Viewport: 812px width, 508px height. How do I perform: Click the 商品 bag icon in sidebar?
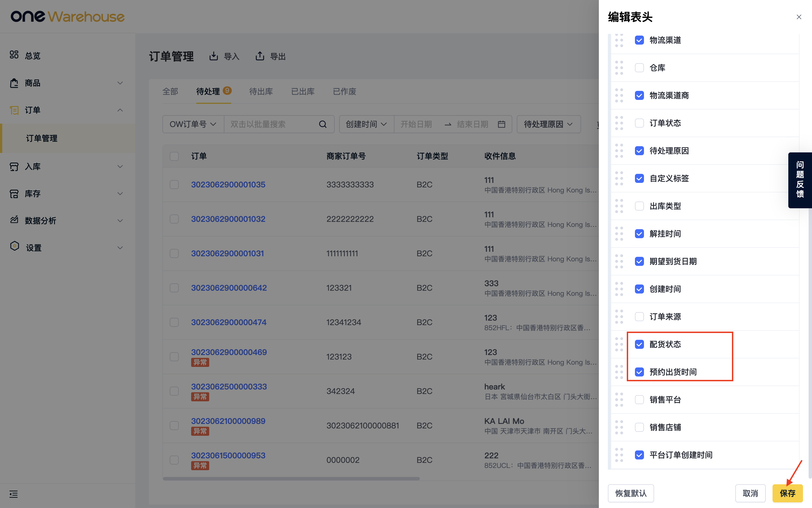(14, 83)
